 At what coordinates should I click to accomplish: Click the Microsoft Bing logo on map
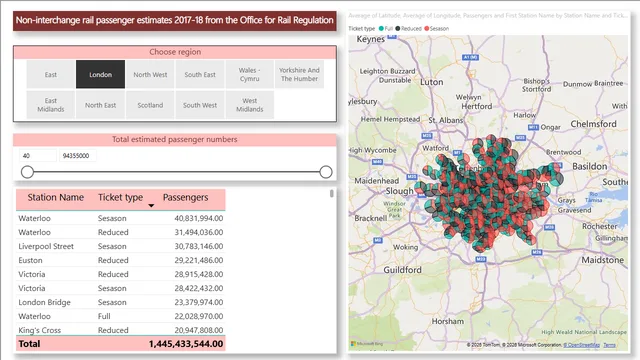(367, 344)
